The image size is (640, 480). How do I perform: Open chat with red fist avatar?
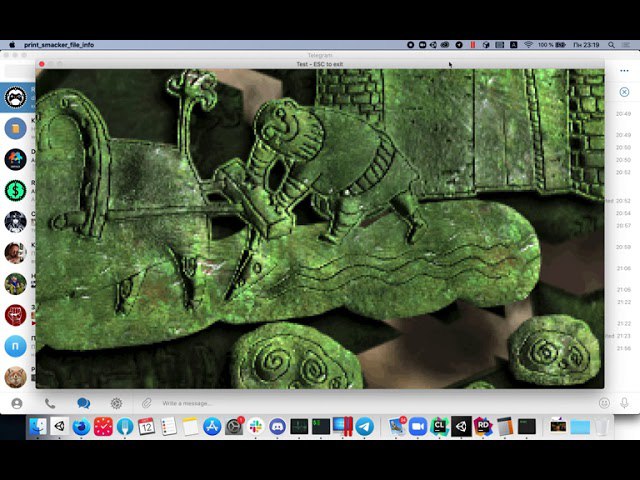[16, 316]
